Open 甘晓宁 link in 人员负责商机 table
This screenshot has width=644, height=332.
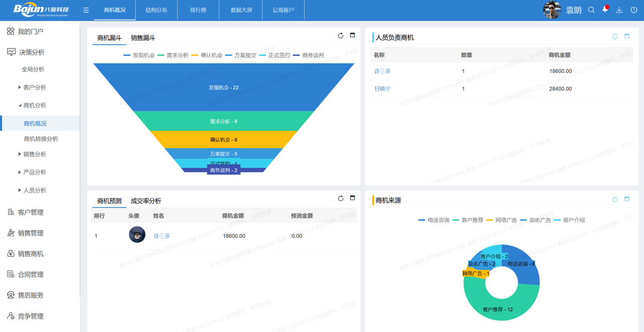pyautogui.click(x=382, y=89)
